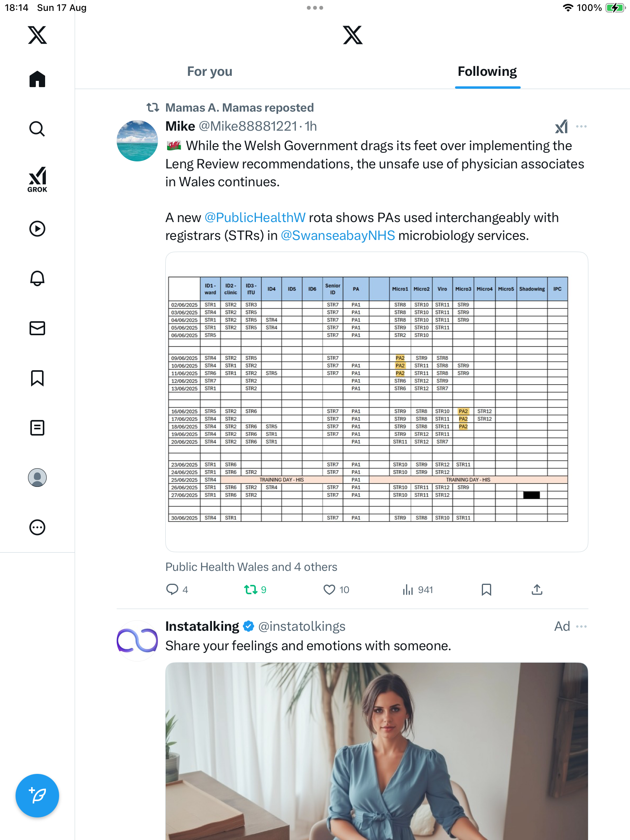
Task: Open the sidebar More circle menu
Action: pyautogui.click(x=37, y=527)
